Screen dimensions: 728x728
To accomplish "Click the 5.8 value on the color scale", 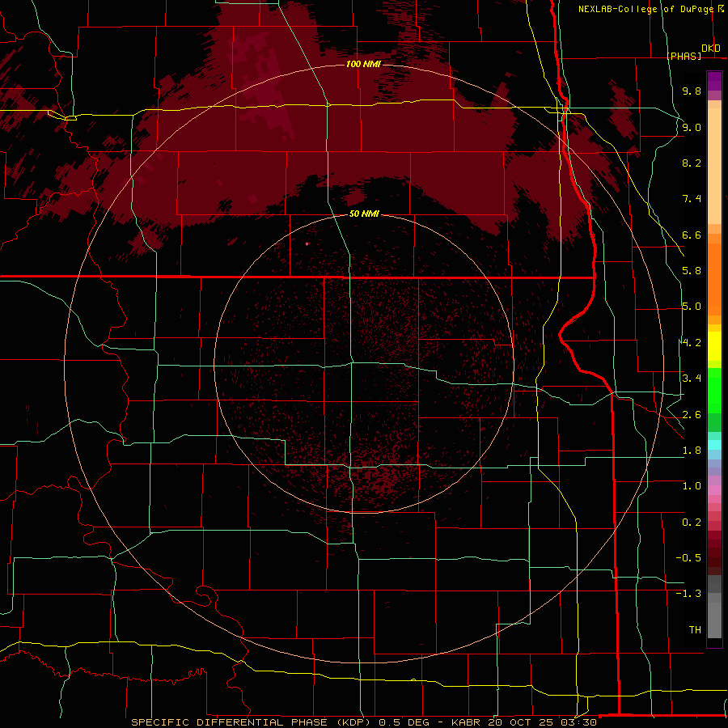I will click(692, 271).
